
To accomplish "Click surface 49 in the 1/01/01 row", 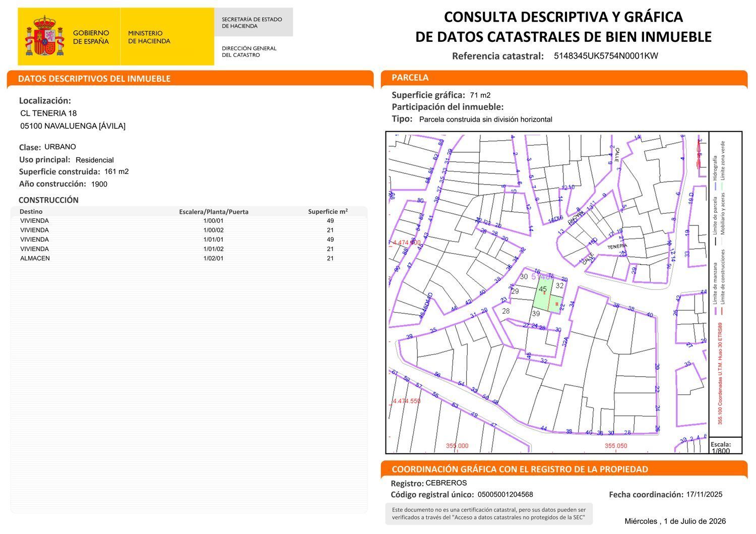I will pos(330,240).
